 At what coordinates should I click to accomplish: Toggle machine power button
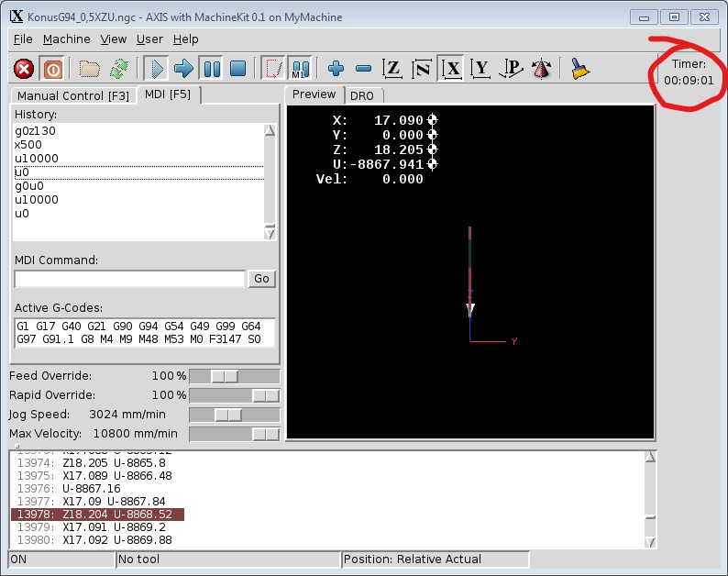(x=52, y=69)
